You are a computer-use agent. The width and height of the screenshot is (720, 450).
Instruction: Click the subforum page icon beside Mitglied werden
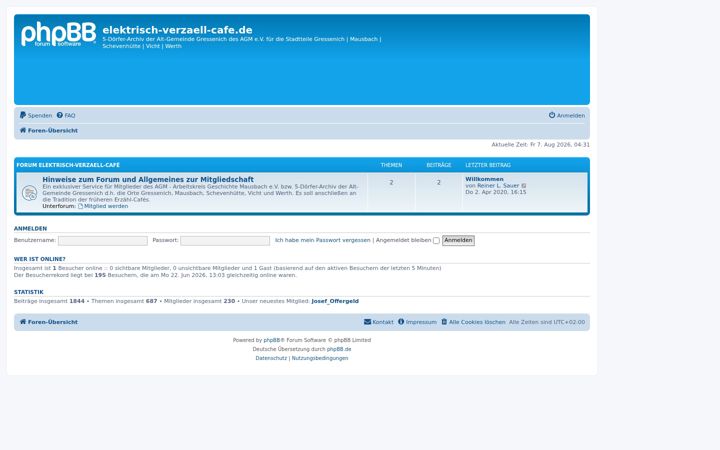coord(80,206)
